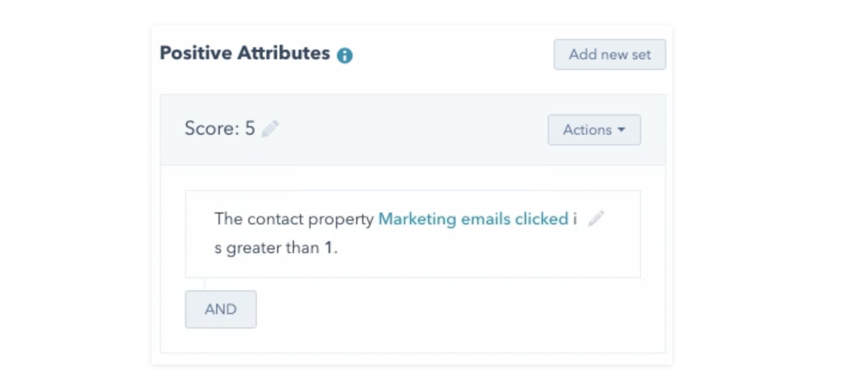The height and width of the screenshot is (383, 868).
Task: Expand the Actions menu on the score set
Action: point(594,129)
